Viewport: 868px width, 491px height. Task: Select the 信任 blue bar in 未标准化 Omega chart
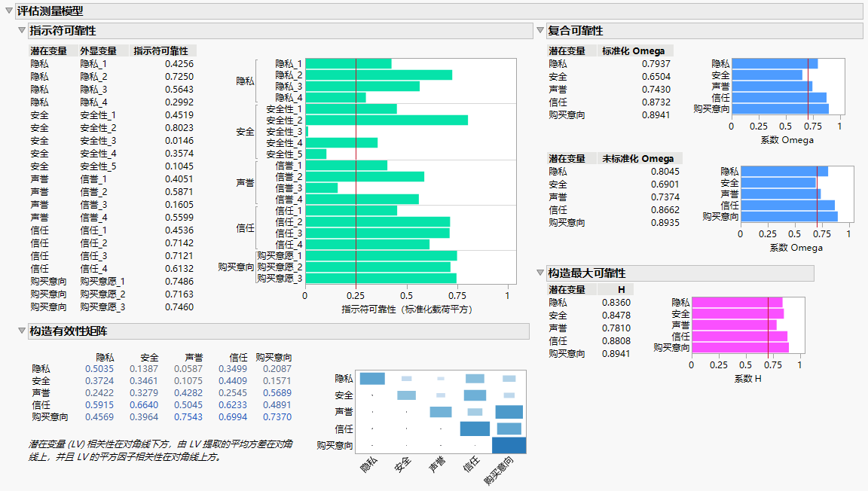[787, 206]
